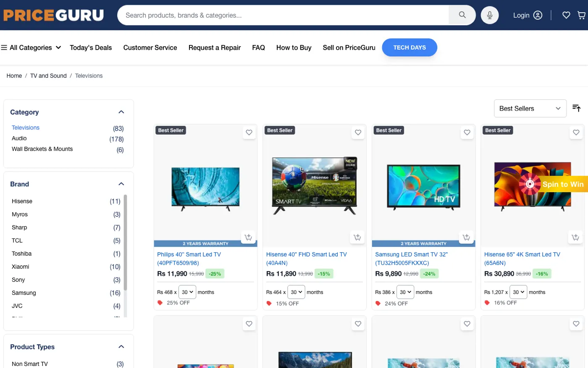Open the Best Sellers sort dropdown
The height and width of the screenshot is (368, 588).
[530, 109]
